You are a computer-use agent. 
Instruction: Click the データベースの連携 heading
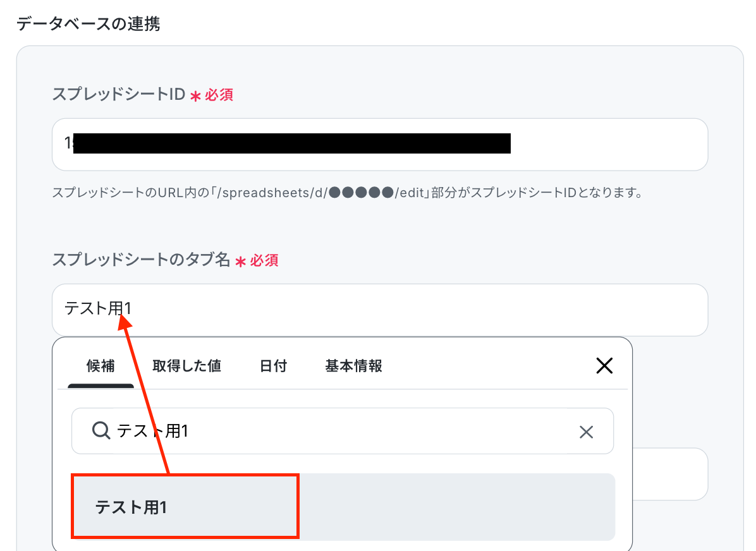coord(88,23)
